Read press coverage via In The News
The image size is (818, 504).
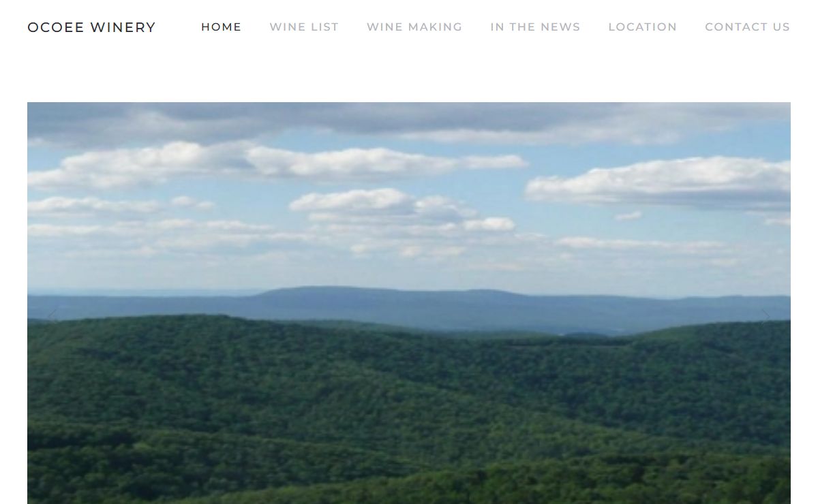coord(535,27)
